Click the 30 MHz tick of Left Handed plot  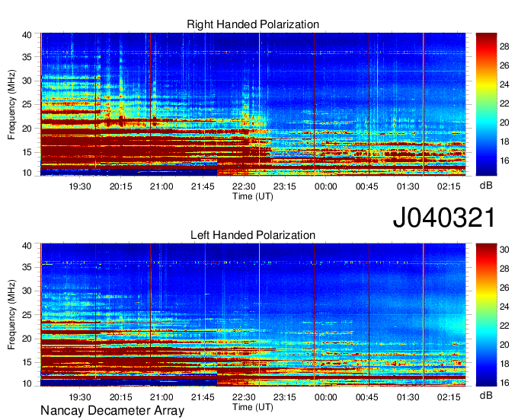point(27,291)
